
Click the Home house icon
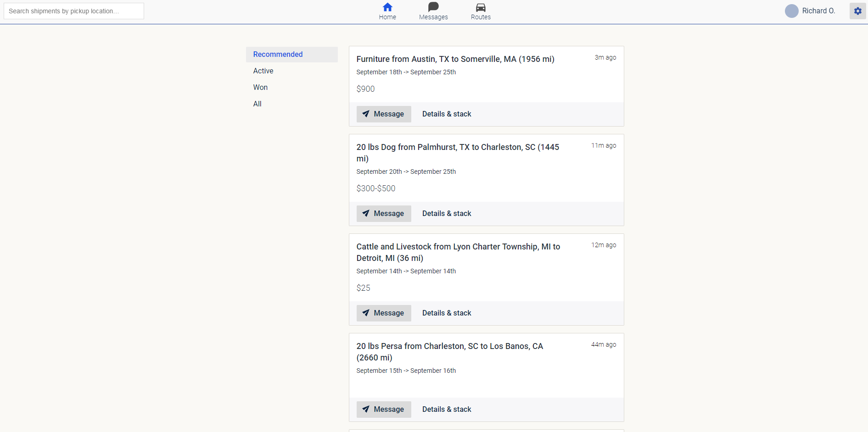tap(387, 7)
